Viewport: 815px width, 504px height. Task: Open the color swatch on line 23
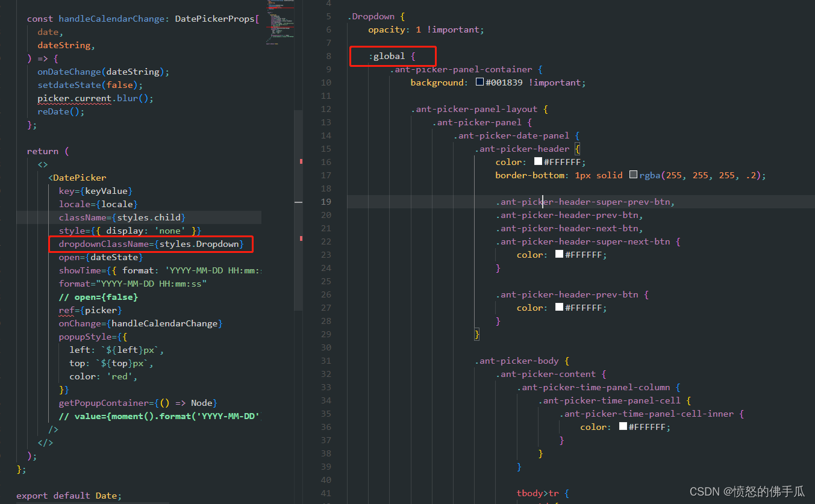tap(560, 255)
